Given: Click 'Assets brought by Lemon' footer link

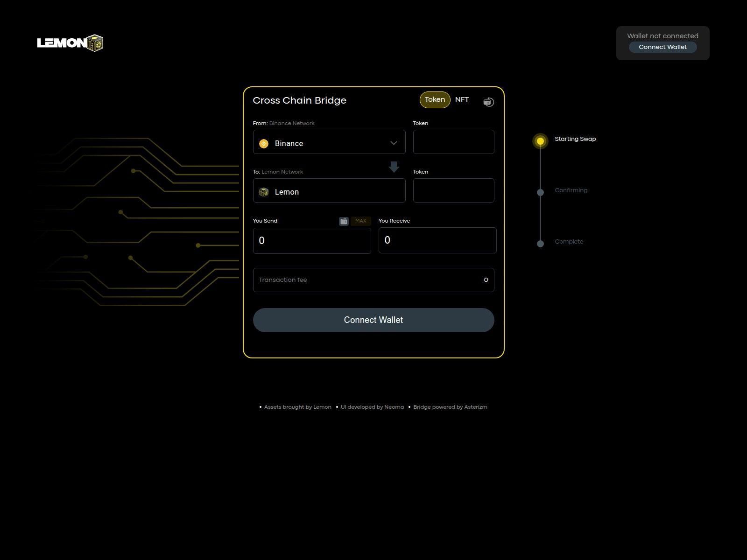Looking at the screenshot, I should 297,407.
